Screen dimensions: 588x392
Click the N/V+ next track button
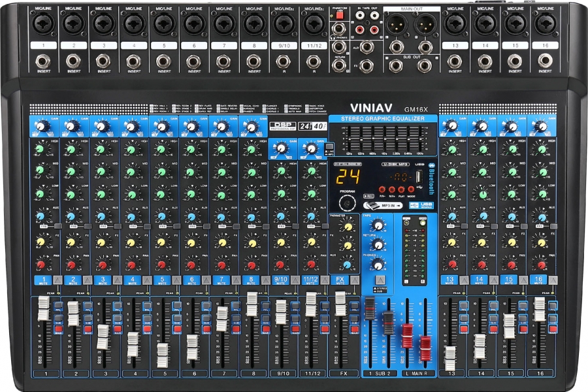392,189
